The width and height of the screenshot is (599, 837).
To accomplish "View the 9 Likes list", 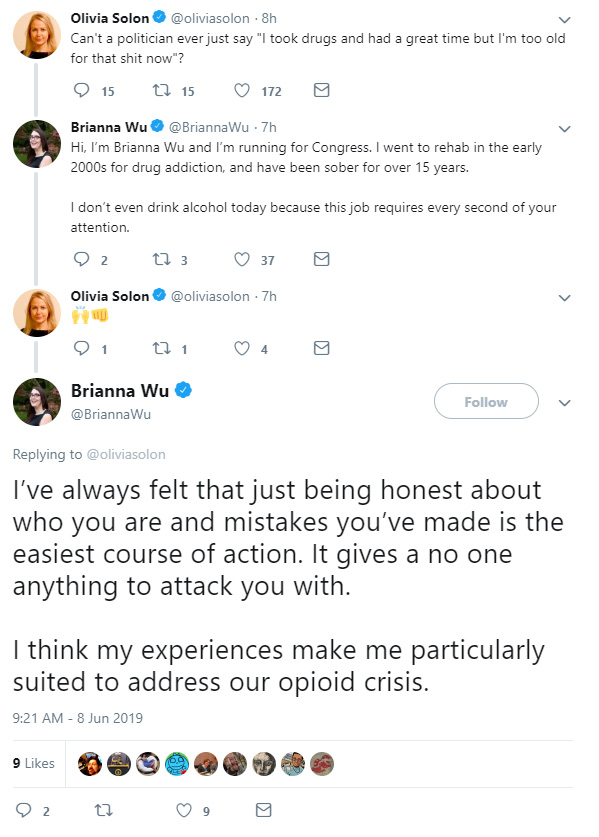I will (34, 763).
